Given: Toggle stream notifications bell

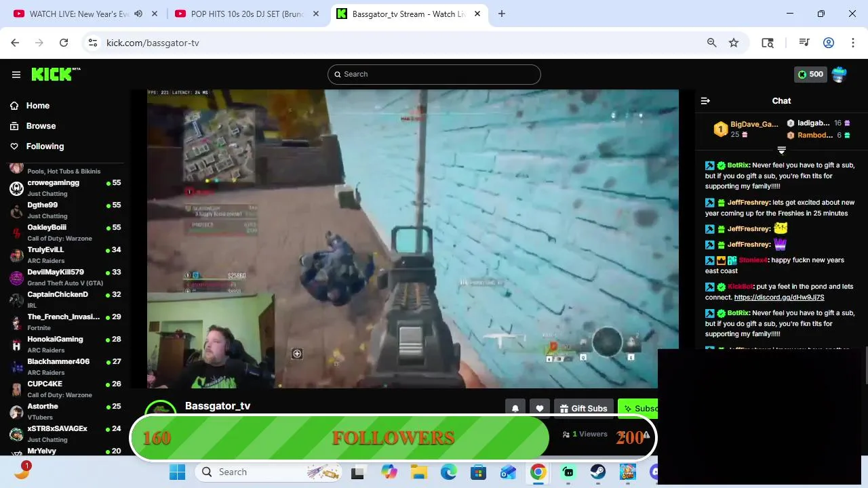Looking at the screenshot, I should [515, 409].
